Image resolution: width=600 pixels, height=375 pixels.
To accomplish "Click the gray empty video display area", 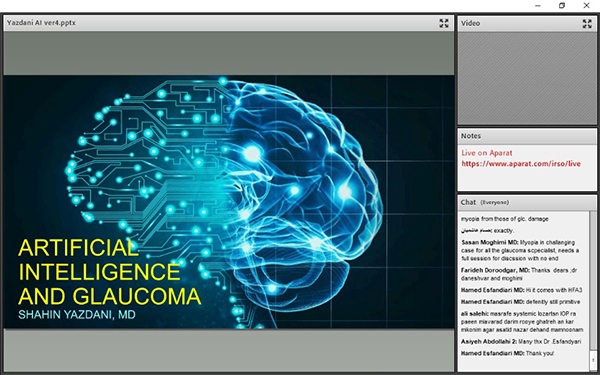I will click(x=527, y=78).
